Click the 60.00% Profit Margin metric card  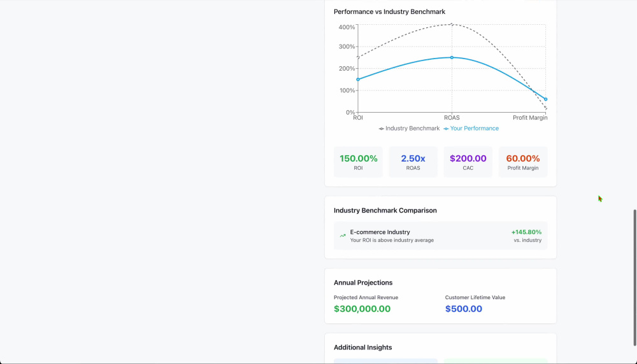(523, 162)
